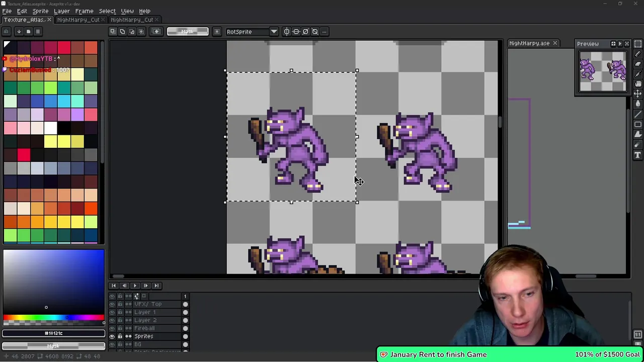Open the Help menu

pos(144,11)
